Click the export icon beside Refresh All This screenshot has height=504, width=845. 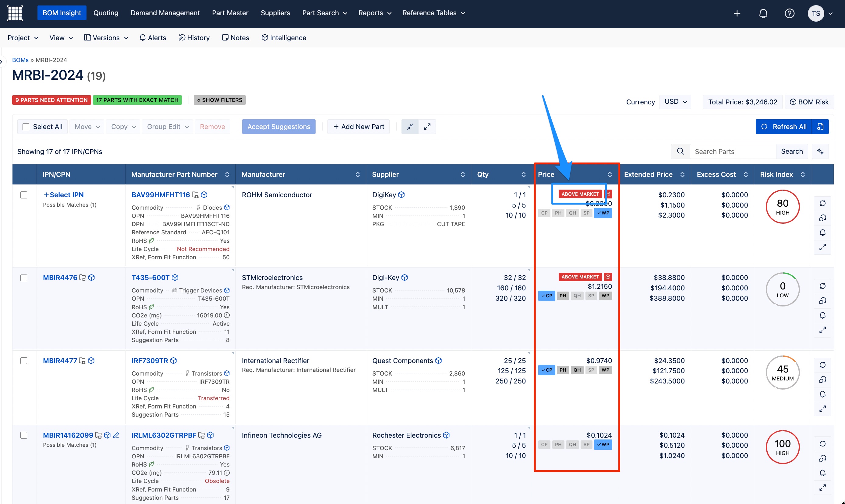pos(820,127)
